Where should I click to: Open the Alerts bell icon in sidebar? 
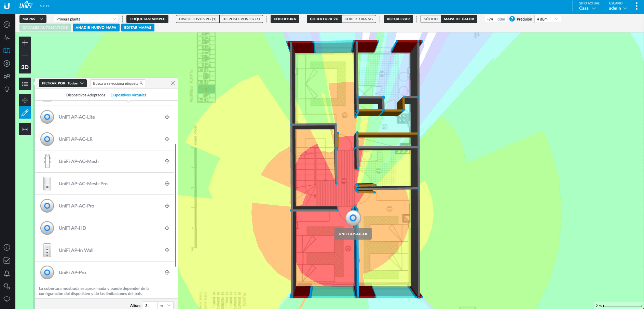7,273
